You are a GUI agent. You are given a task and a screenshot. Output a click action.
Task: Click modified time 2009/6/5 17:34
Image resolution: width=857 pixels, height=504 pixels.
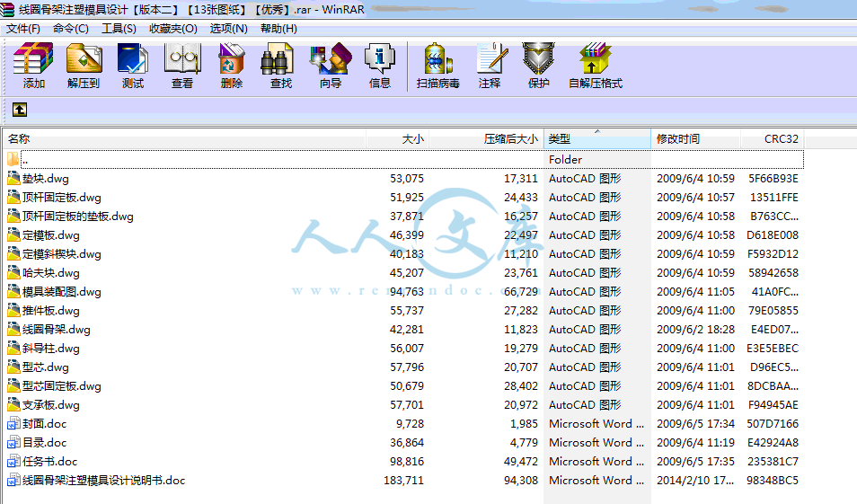pyautogui.click(x=696, y=424)
